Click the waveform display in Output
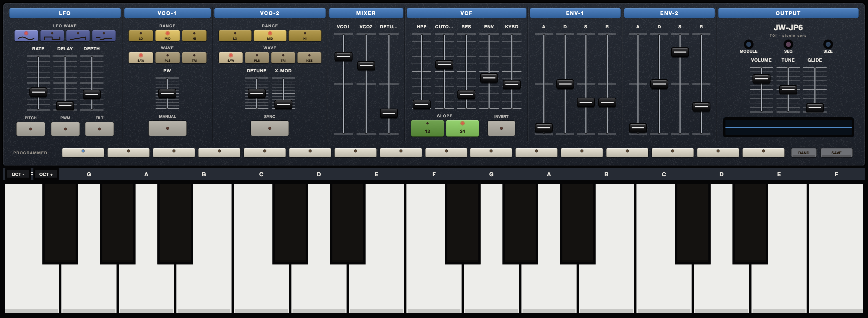Screen dimensions: 868x318 788,127
